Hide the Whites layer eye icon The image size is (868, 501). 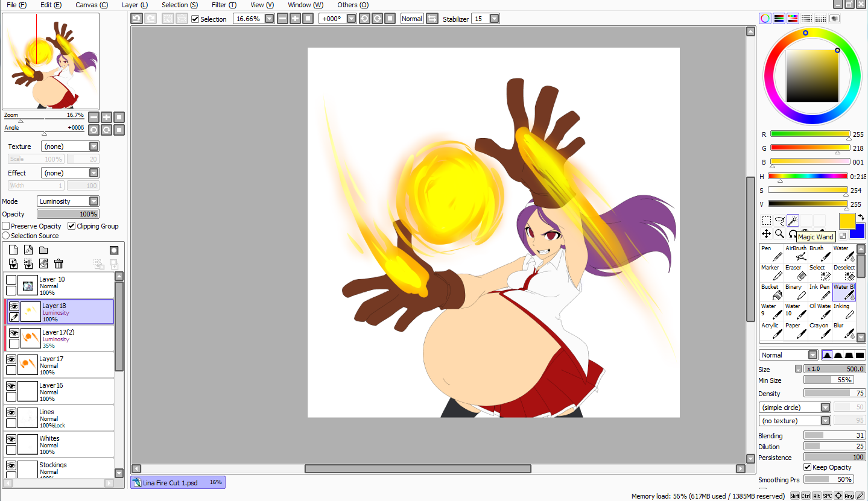click(11, 439)
